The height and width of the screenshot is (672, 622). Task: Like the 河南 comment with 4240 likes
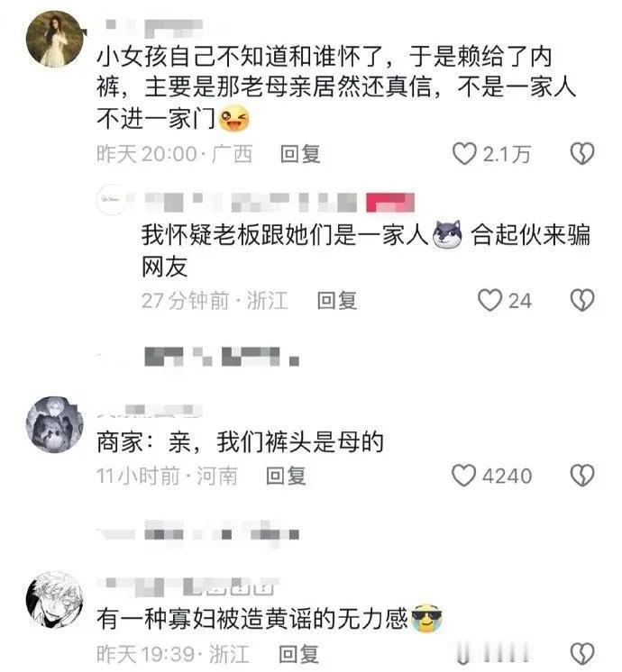click(463, 476)
